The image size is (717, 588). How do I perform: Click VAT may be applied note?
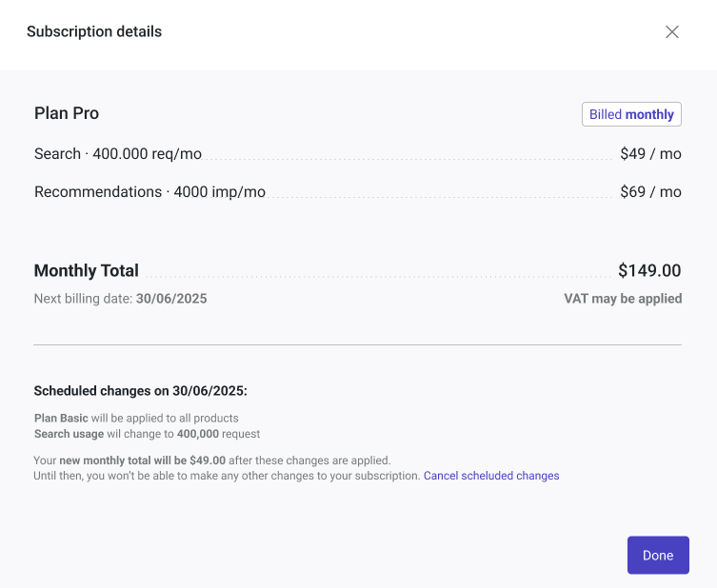click(x=623, y=299)
